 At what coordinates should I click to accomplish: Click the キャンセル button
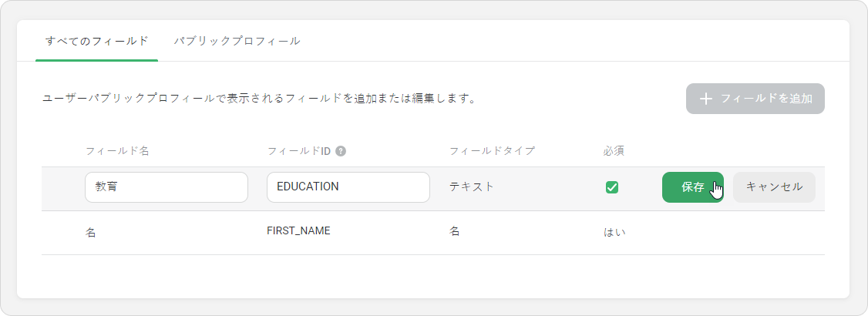[774, 187]
